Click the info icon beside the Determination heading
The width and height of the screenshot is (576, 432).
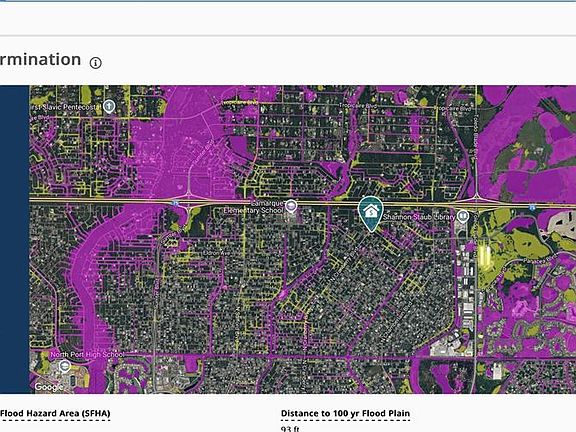tap(96, 63)
